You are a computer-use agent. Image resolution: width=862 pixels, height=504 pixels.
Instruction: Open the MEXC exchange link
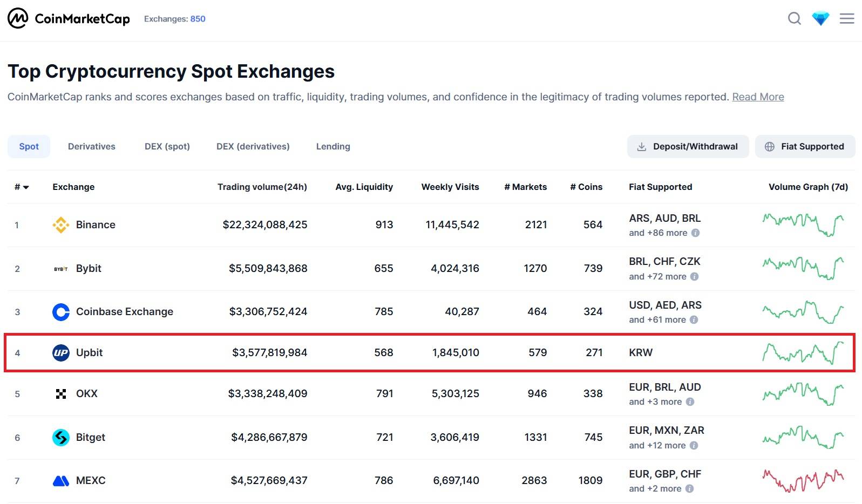click(91, 481)
